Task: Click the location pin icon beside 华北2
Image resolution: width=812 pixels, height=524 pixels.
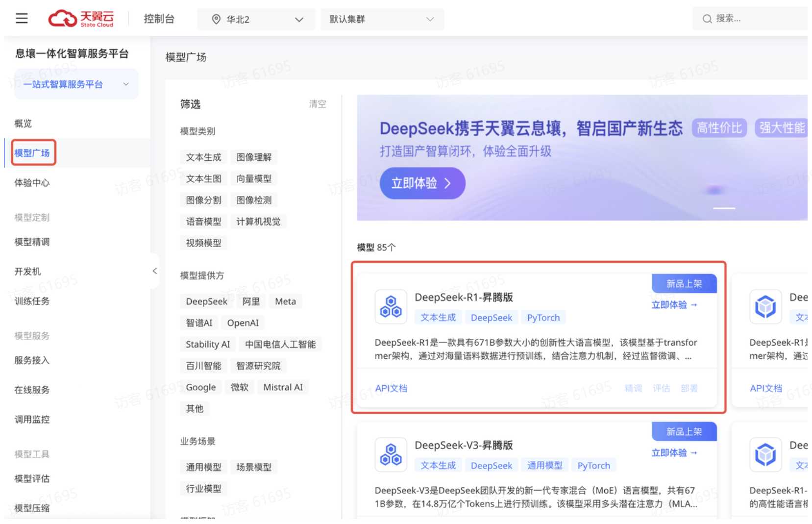Action: (216, 19)
